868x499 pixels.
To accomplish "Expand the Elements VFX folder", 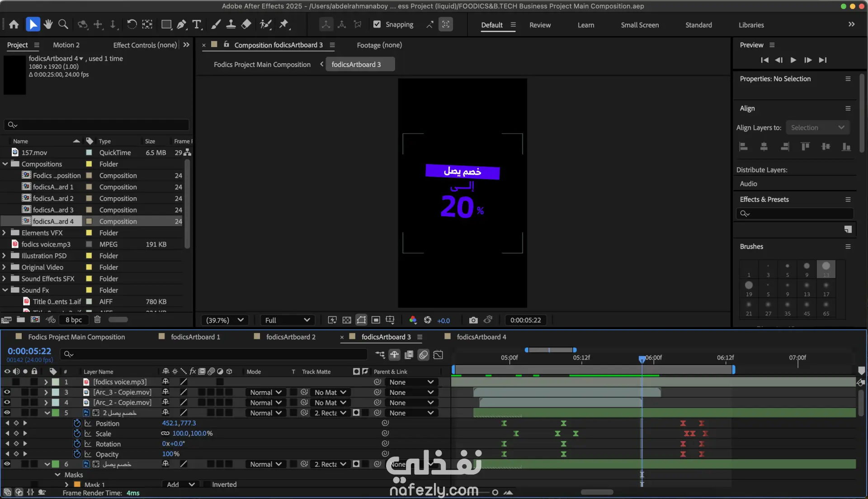I will coord(5,233).
